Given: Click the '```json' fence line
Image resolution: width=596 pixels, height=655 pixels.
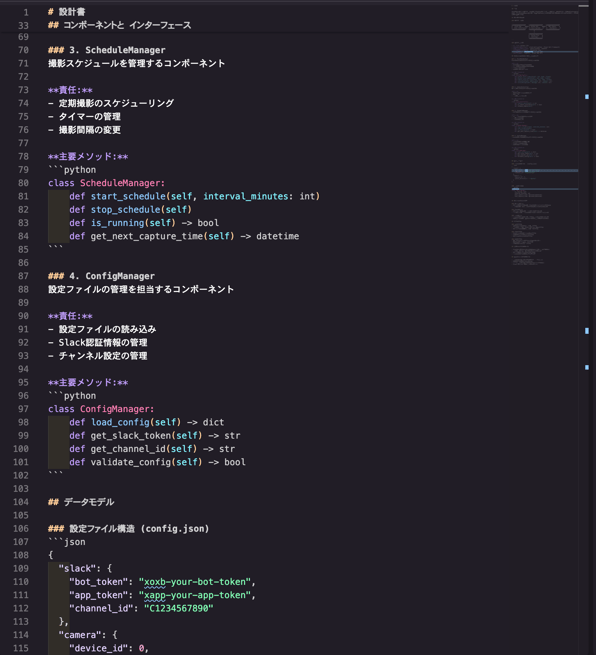Looking at the screenshot, I should click(67, 542).
